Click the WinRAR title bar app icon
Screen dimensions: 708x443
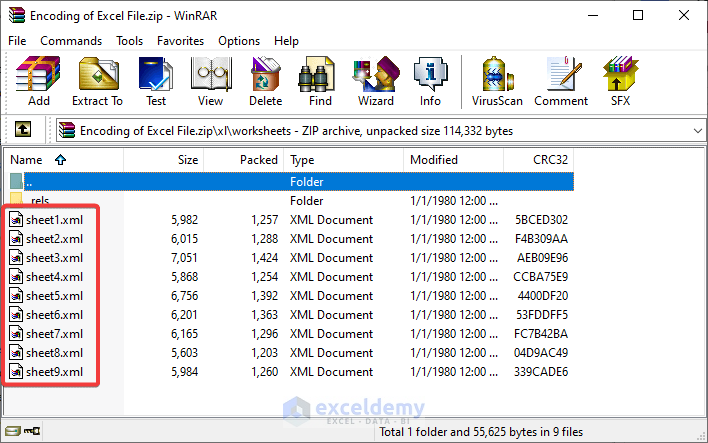(x=17, y=15)
